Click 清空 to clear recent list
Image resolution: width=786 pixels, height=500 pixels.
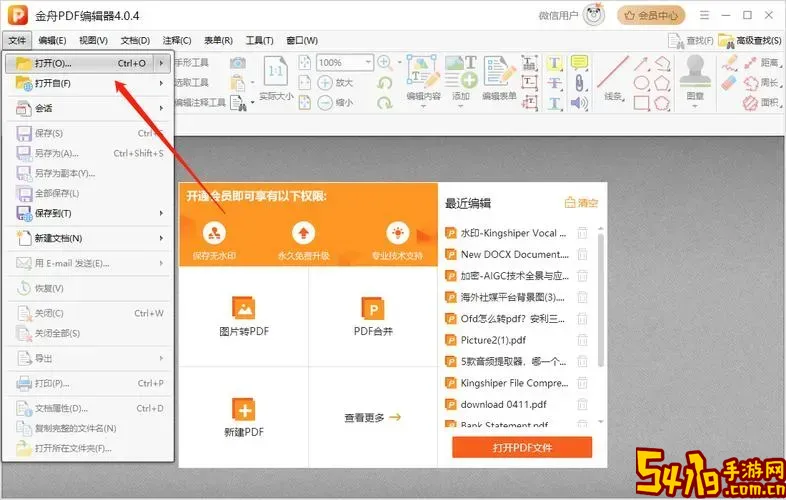click(581, 203)
